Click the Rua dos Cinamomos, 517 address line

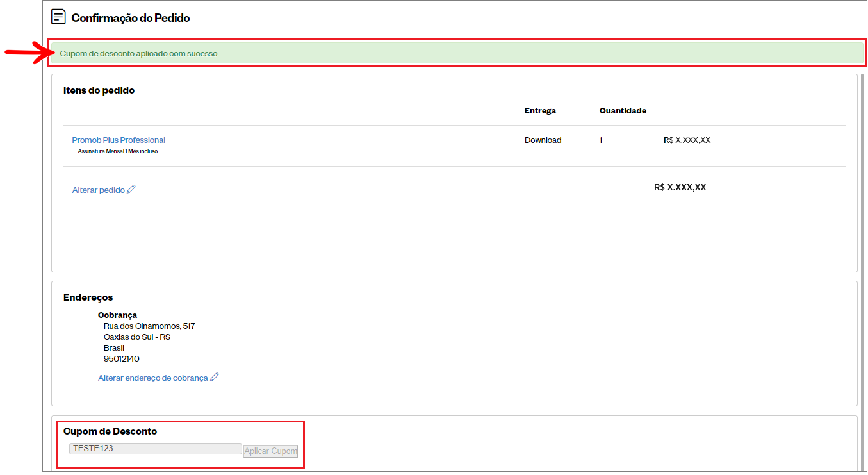point(149,326)
